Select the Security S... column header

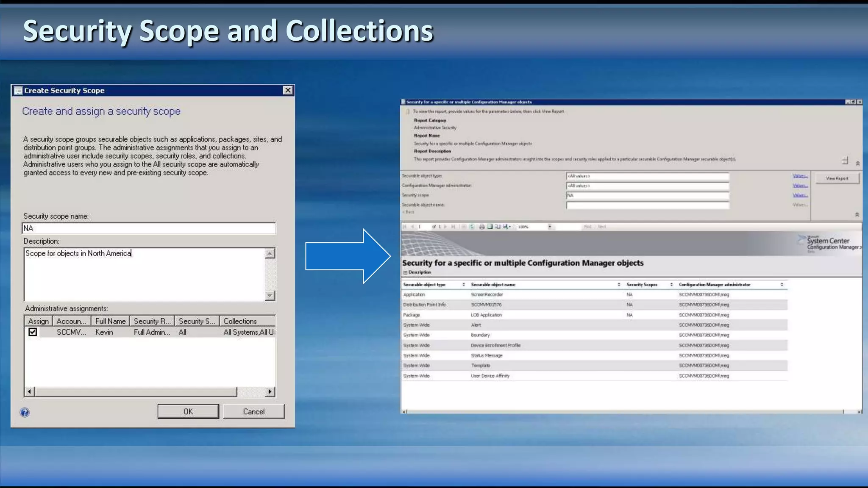(x=197, y=321)
